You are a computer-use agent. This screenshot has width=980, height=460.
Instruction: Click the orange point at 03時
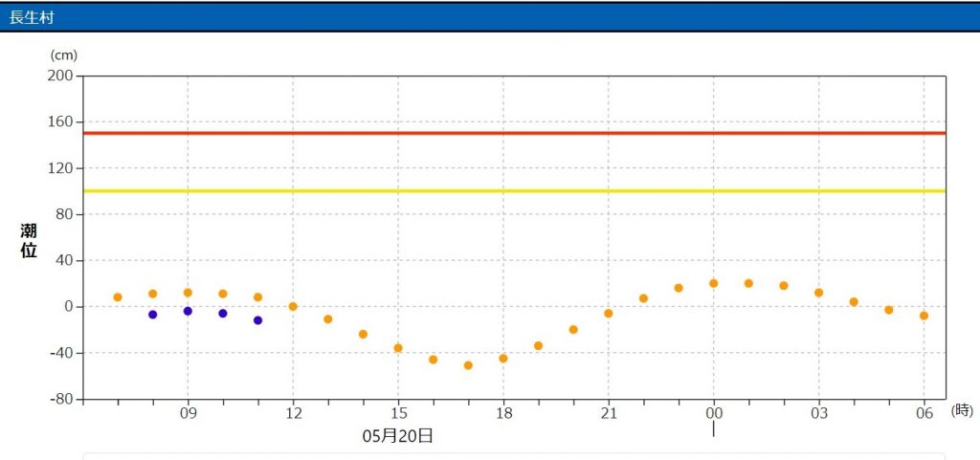point(819,293)
